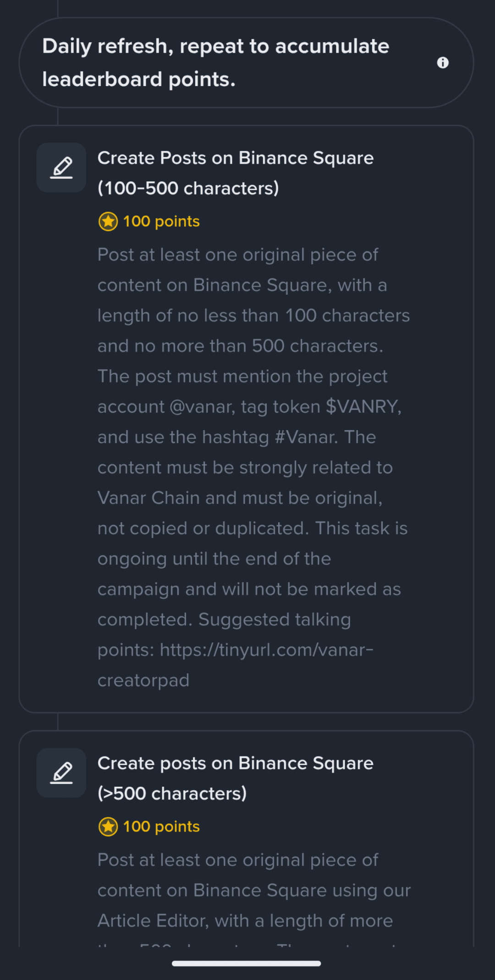Tap the home indicator bar at bottom
The width and height of the screenshot is (495, 980).
coord(247,964)
